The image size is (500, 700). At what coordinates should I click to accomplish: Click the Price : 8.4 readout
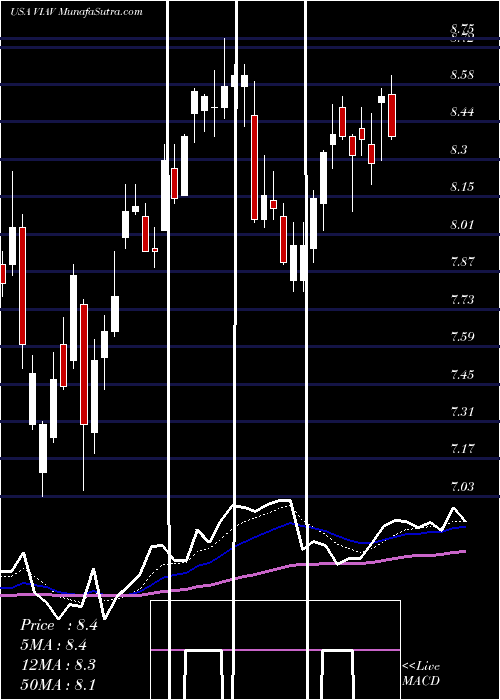pos(59,625)
